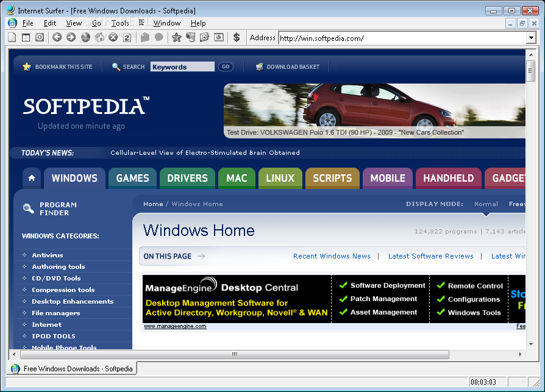Screen dimensions: 545x392
Task: Open the Help menu
Action: click(198, 23)
